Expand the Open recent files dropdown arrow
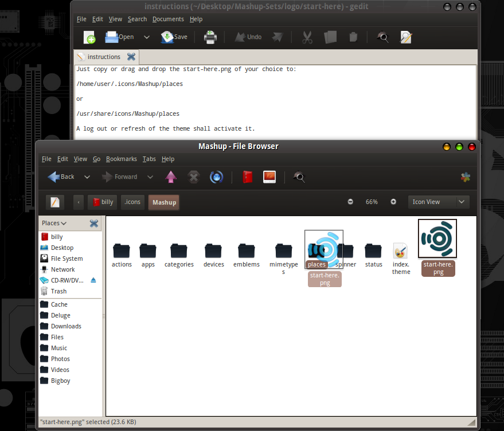 tap(147, 37)
